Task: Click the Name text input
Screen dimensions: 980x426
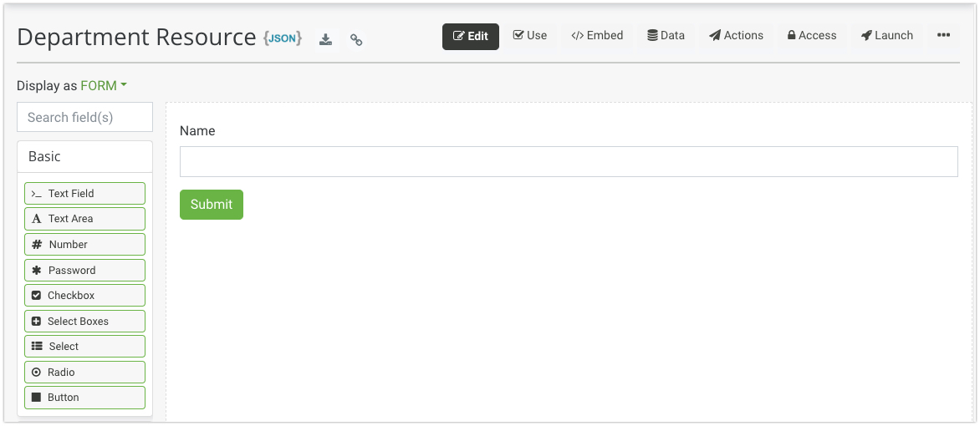Action: coord(569,162)
